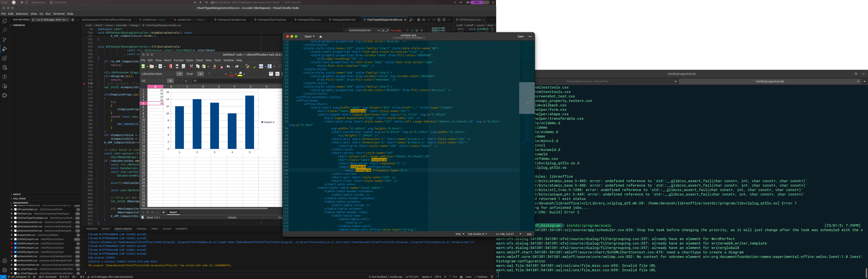The width and height of the screenshot is (868, 279).
Task: Uncheck SchXMLImport.cxx breakpoint at line 87
Action: (15, 243)
